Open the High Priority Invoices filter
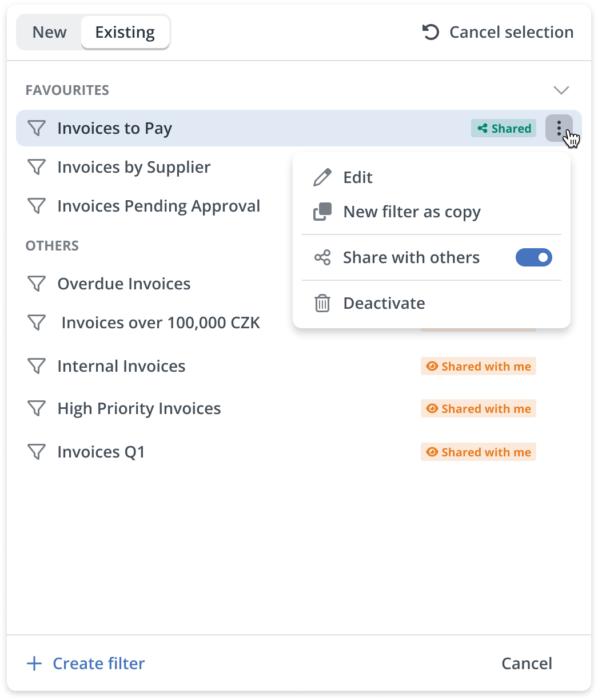The width and height of the screenshot is (598, 700). pyautogui.click(x=139, y=408)
